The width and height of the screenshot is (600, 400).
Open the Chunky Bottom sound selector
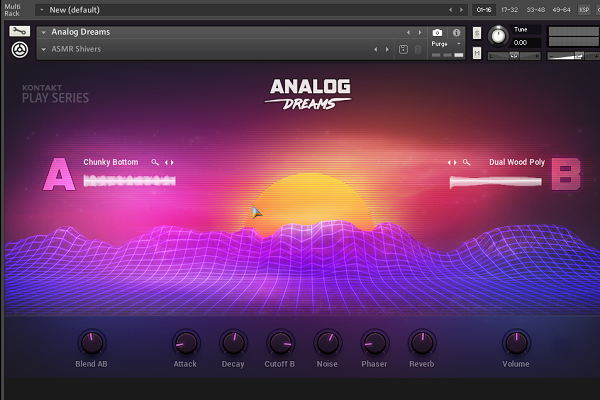(x=111, y=162)
